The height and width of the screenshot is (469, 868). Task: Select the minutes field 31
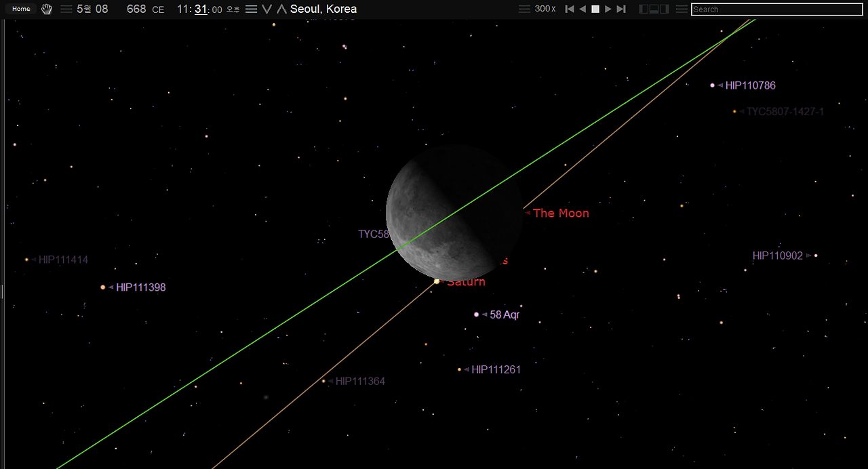[x=201, y=9]
